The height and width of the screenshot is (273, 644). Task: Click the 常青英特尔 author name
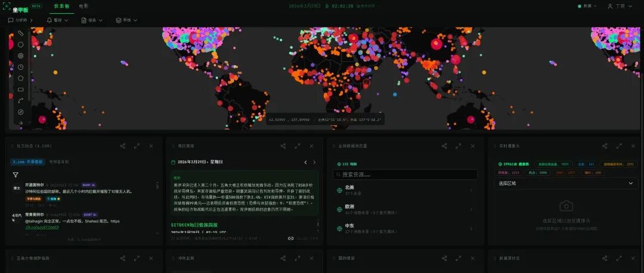[35, 215]
